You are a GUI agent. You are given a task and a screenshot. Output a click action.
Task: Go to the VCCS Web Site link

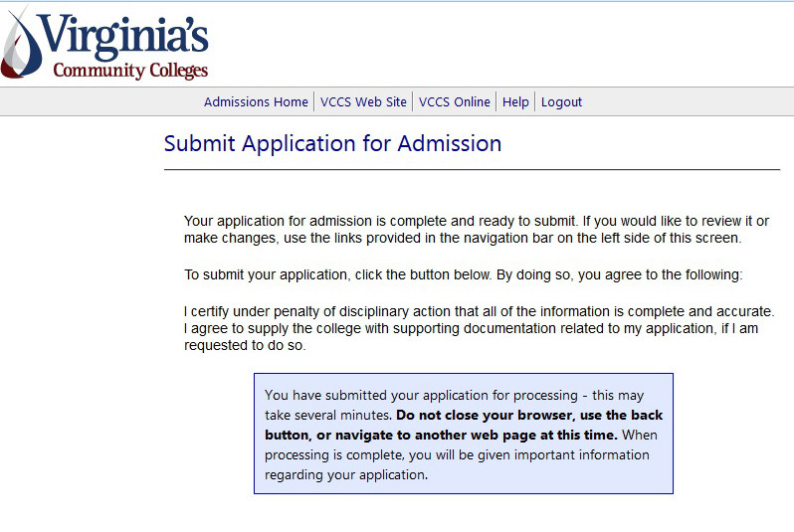[x=363, y=102]
